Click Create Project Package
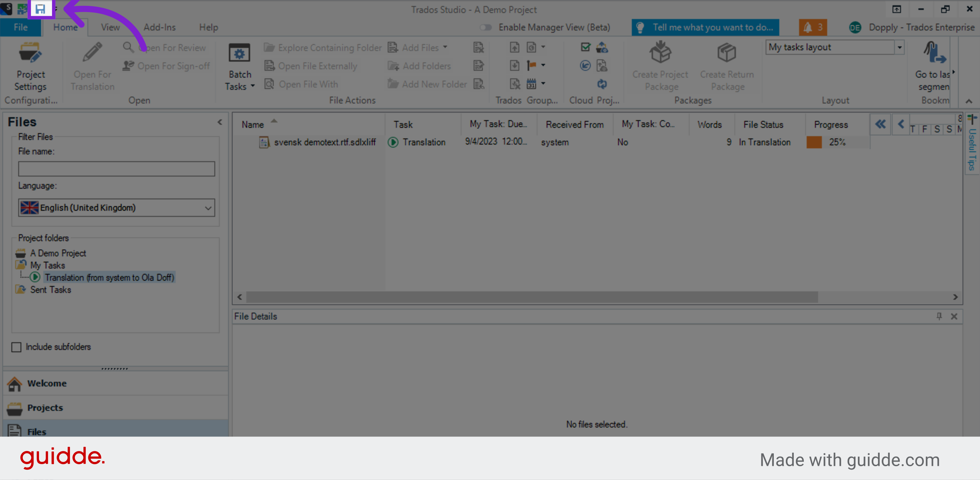Screen dimensions: 980x480 click(660, 67)
